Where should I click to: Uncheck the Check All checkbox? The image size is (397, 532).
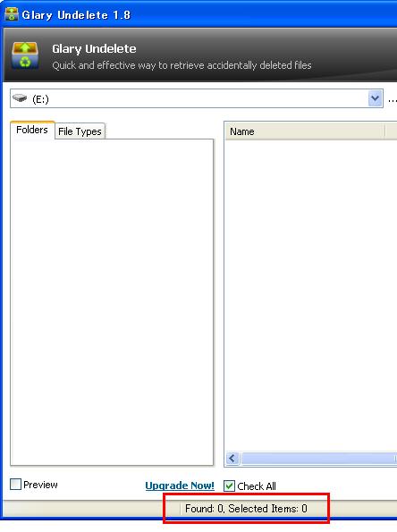[230, 486]
